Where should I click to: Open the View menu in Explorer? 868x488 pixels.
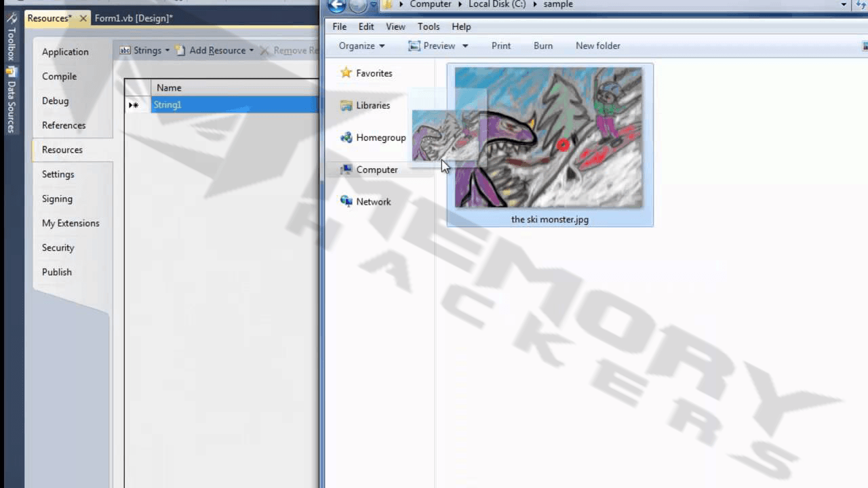point(395,26)
